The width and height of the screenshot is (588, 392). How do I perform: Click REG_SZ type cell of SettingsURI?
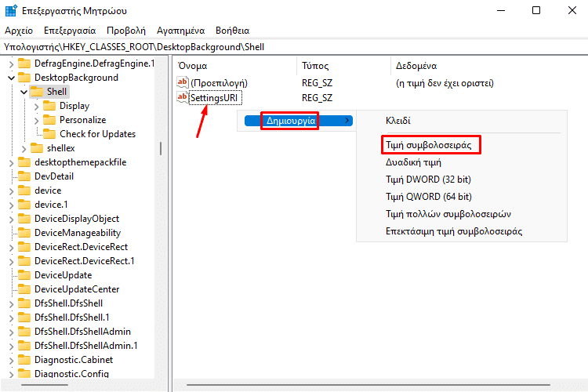pos(317,98)
